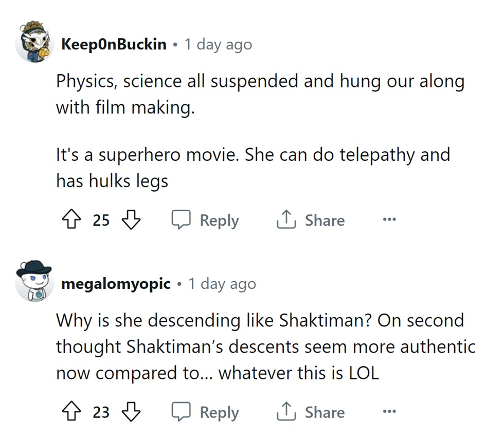Upvote KeepOnBuckin's comment
The width and height of the screenshot is (504, 438).
[x=70, y=221]
